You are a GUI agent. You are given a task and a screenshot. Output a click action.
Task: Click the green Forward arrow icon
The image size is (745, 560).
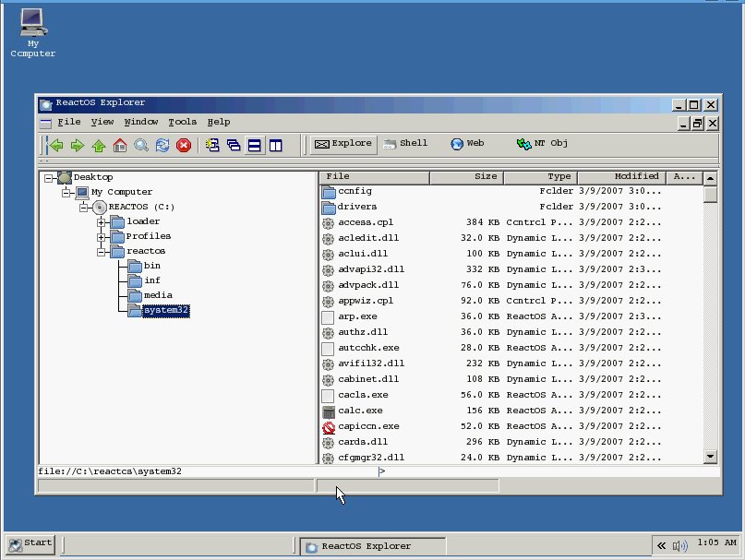78,145
